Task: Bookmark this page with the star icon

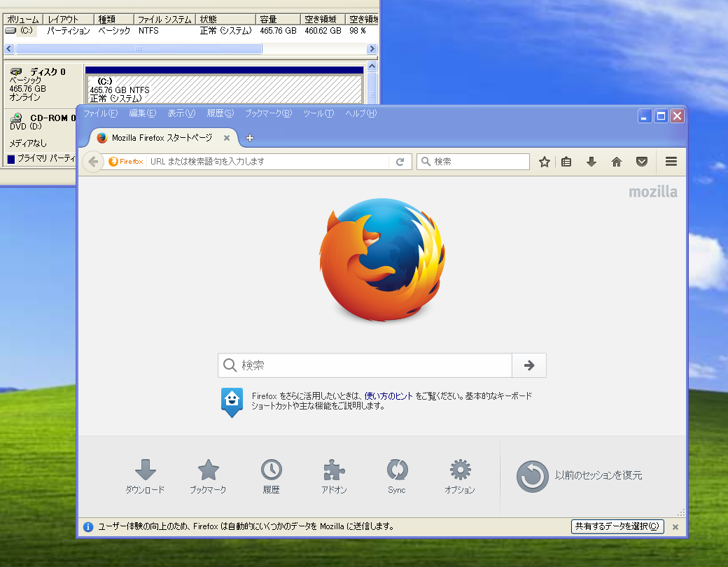Action: [544, 162]
